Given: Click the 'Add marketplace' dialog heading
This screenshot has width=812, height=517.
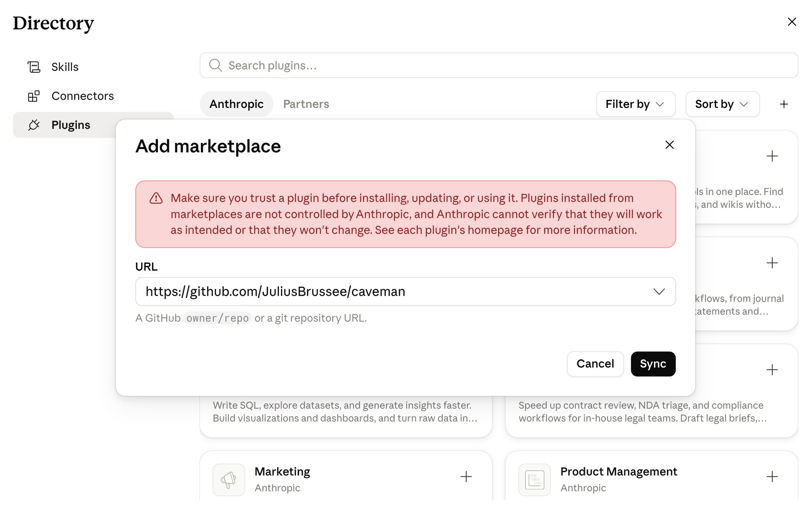Looking at the screenshot, I should pyautogui.click(x=208, y=146).
